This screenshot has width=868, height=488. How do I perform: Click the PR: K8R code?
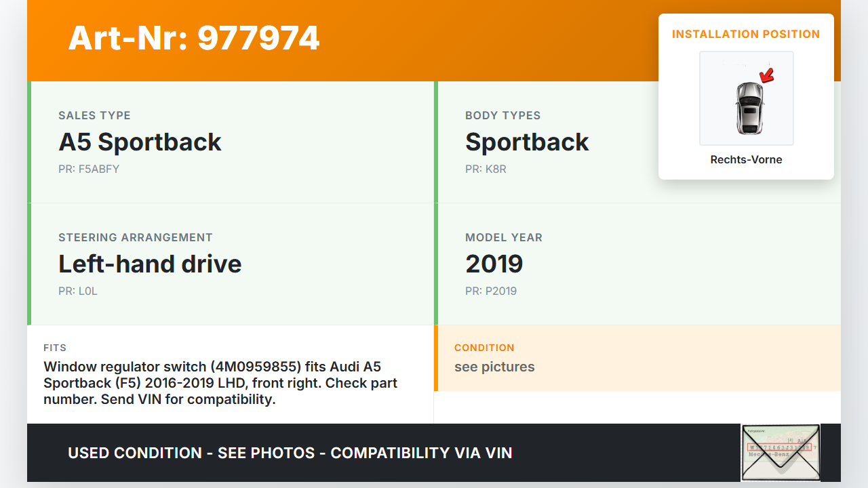click(x=486, y=169)
